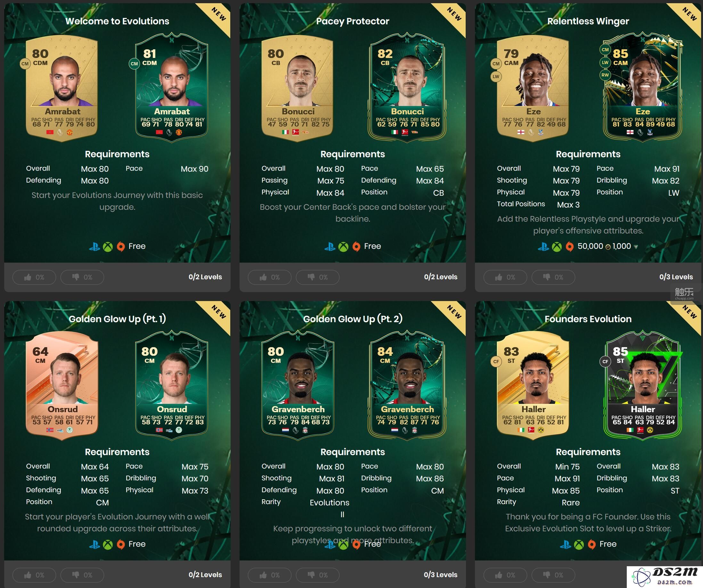Click thumbs-down on Golden Glow Up Pt. 2
Viewport: 703px width, 588px height.
pos(318,575)
